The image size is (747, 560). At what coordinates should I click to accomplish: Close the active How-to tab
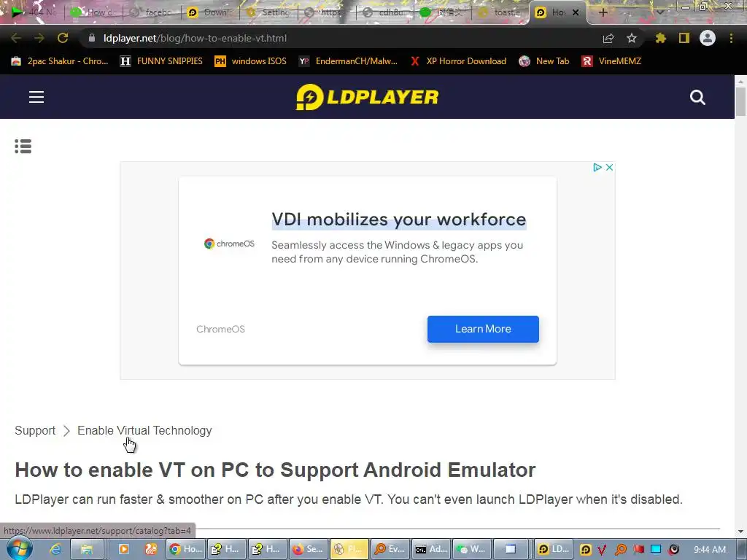coord(576,12)
